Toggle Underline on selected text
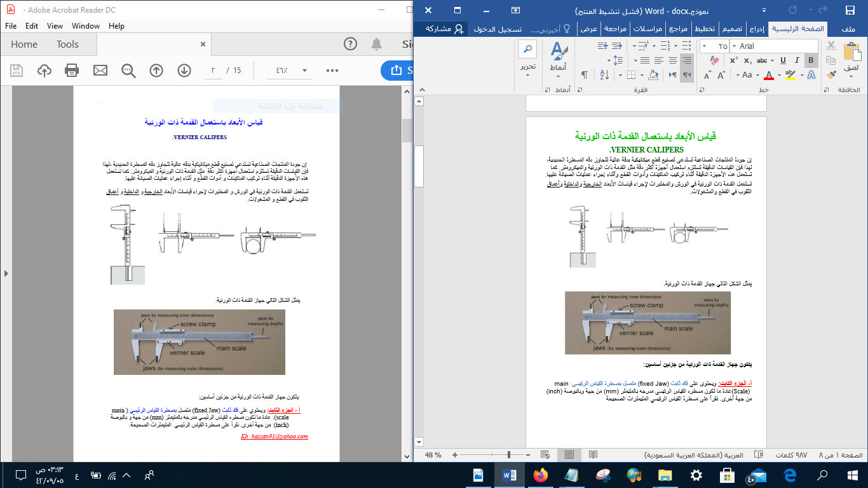 [783, 60]
